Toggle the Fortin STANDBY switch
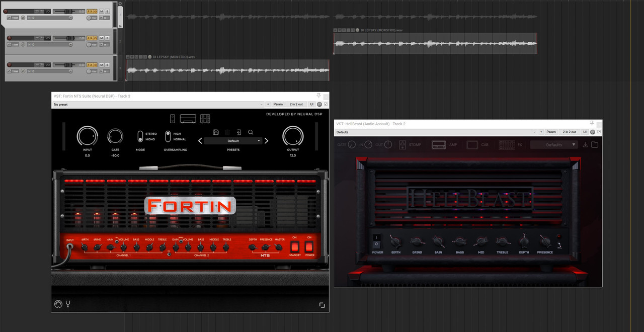644x332 pixels. tap(294, 247)
